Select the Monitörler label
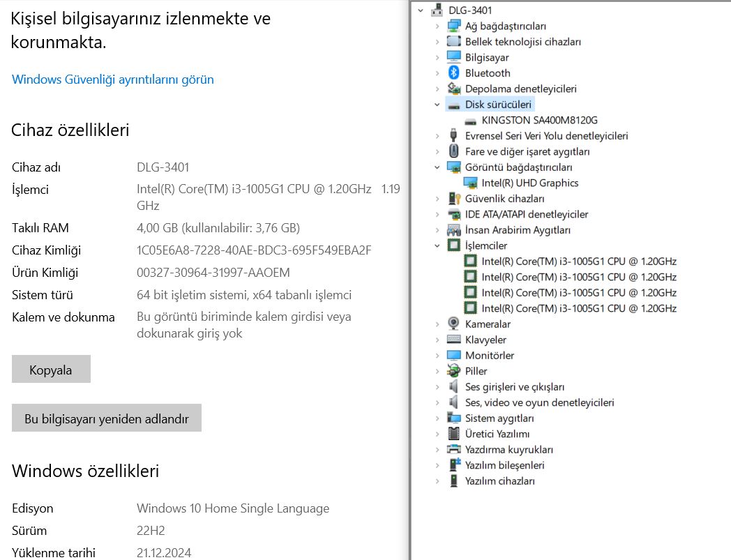This screenshot has height=560, width=731. [x=490, y=355]
